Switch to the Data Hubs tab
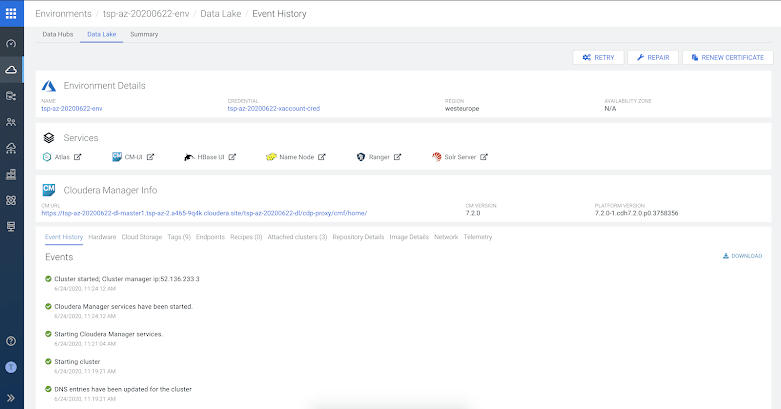 [x=58, y=34]
